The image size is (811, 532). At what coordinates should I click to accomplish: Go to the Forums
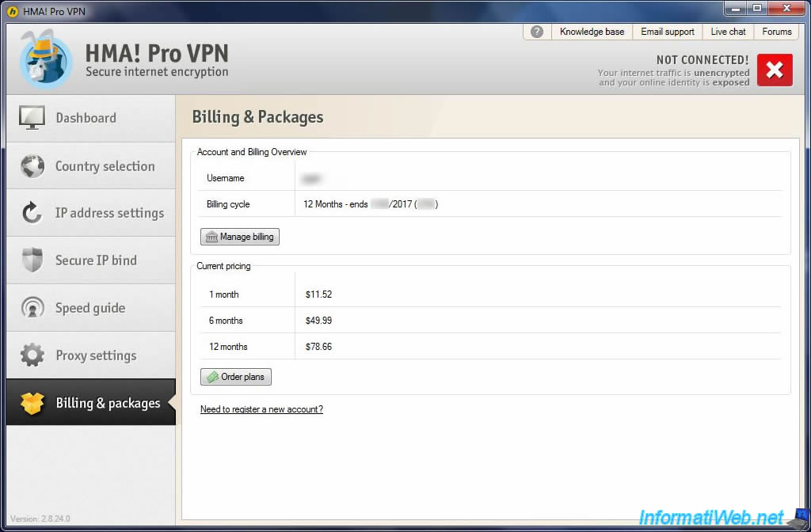point(776,32)
